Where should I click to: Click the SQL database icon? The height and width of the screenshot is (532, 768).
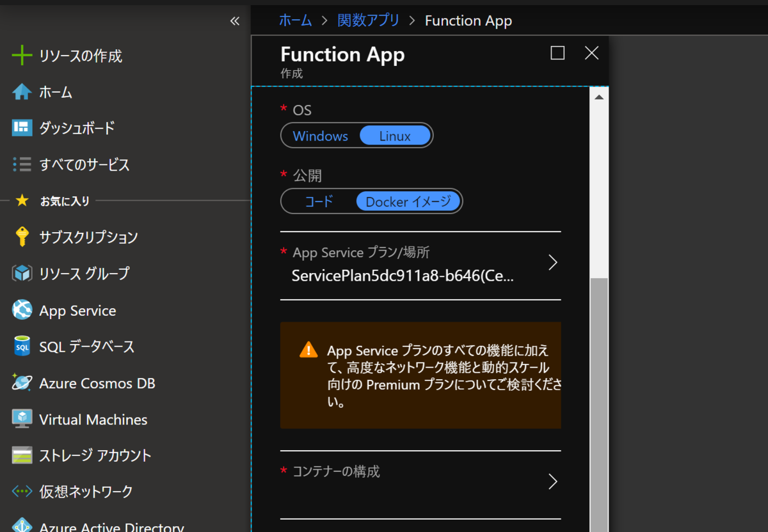(x=22, y=347)
